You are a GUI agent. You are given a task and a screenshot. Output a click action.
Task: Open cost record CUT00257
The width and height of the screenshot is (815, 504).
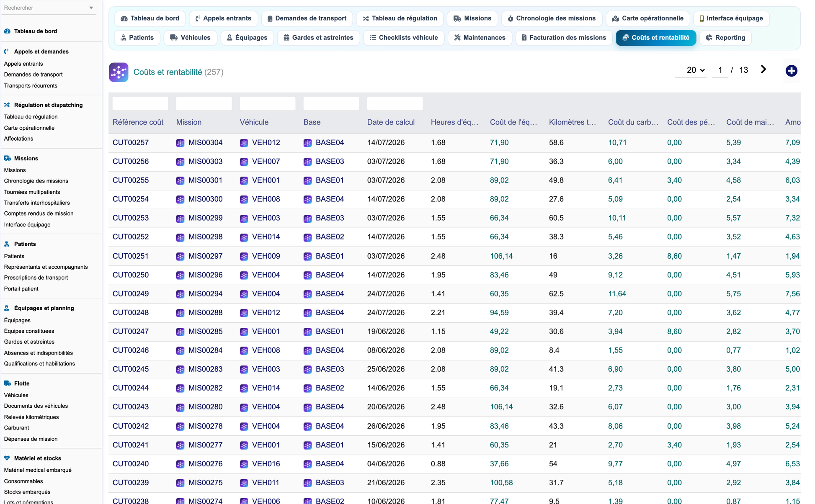click(x=131, y=143)
